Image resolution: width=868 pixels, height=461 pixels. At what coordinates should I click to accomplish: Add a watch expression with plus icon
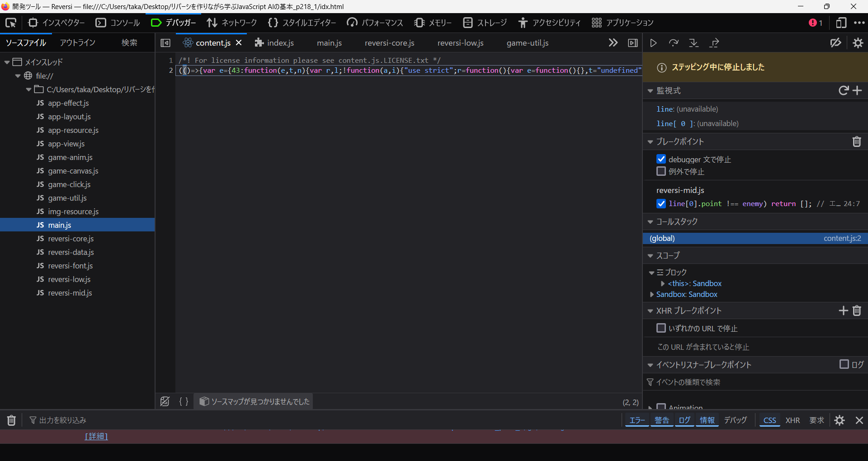tap(857, 91)
